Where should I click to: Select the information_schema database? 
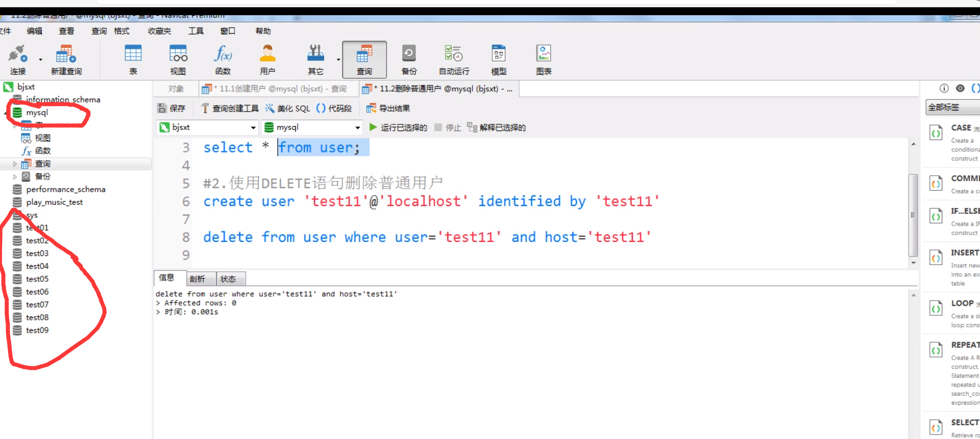(x=63, y=100)
